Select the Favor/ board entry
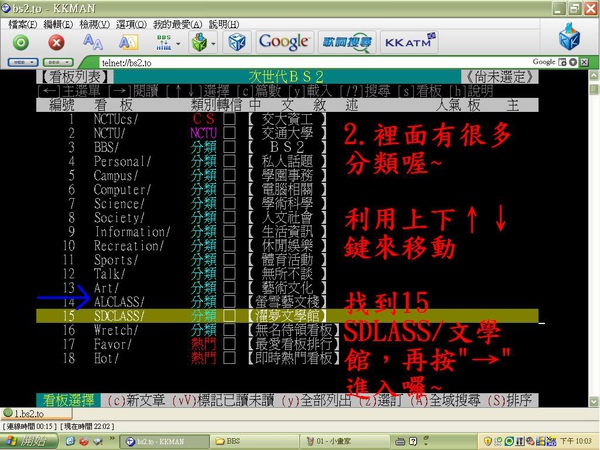 (x=112, y=344)
